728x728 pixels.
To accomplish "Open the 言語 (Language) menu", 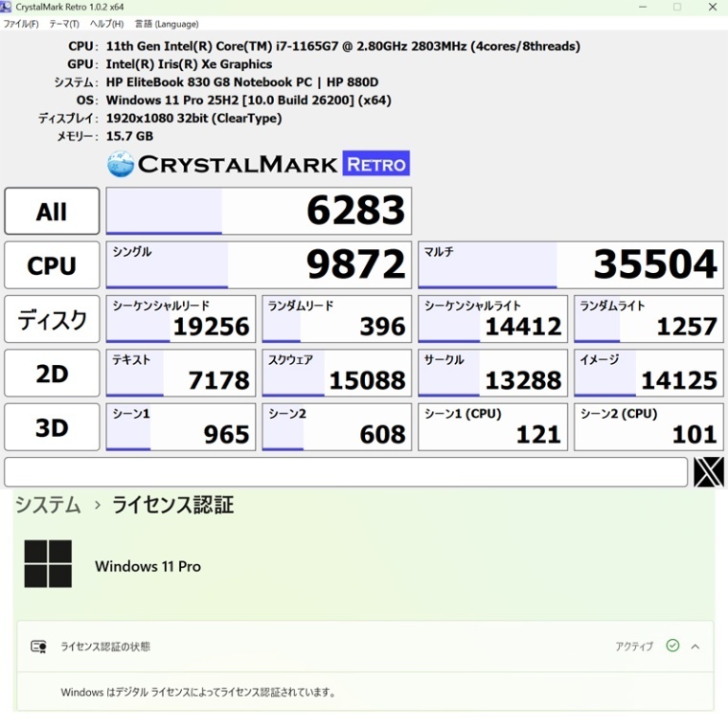I will coord(167,24).
